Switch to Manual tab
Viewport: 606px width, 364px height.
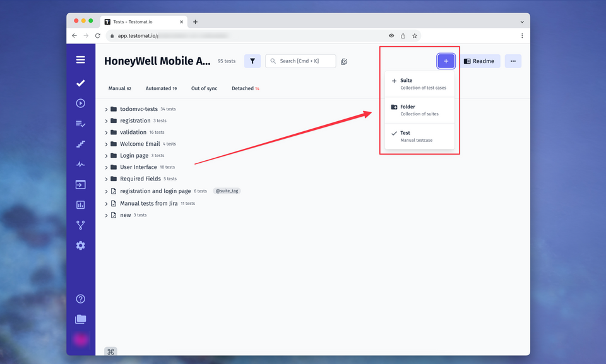pyautogui.click(x=119, y=88)
